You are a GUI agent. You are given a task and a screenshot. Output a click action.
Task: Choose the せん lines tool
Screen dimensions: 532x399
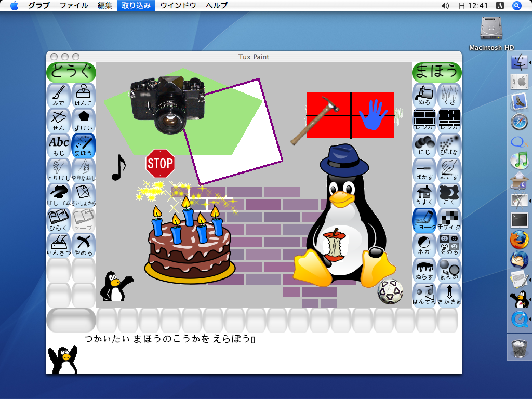tap(59, 121)
